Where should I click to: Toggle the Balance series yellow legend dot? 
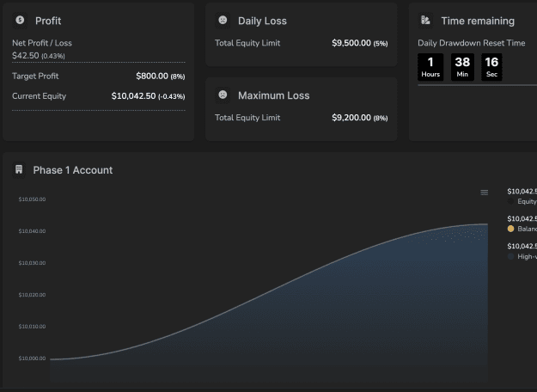(510, 229)
